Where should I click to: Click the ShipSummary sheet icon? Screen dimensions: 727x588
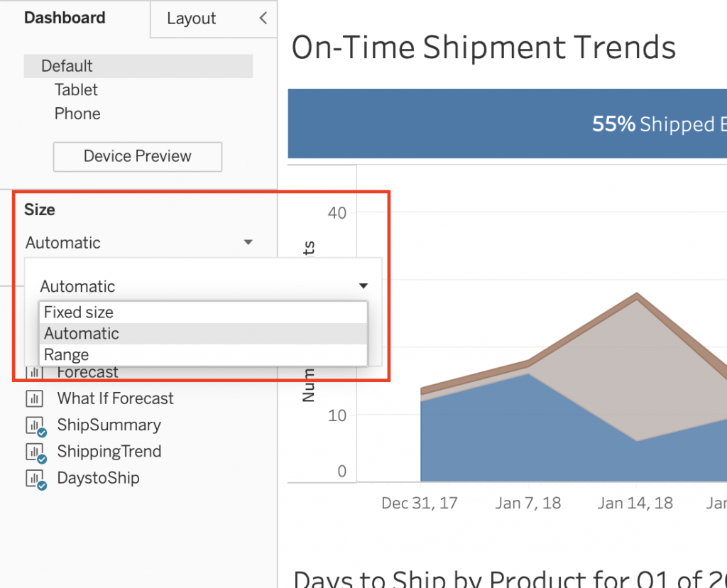click(x=35, y=426)
